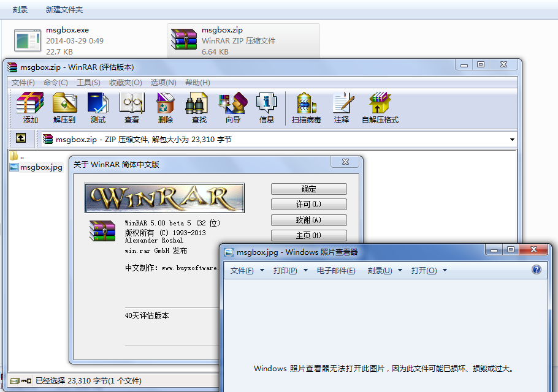Click the 添加 (Add) toolbar icon
Screen dimensions: 558x392
point(30,104)
